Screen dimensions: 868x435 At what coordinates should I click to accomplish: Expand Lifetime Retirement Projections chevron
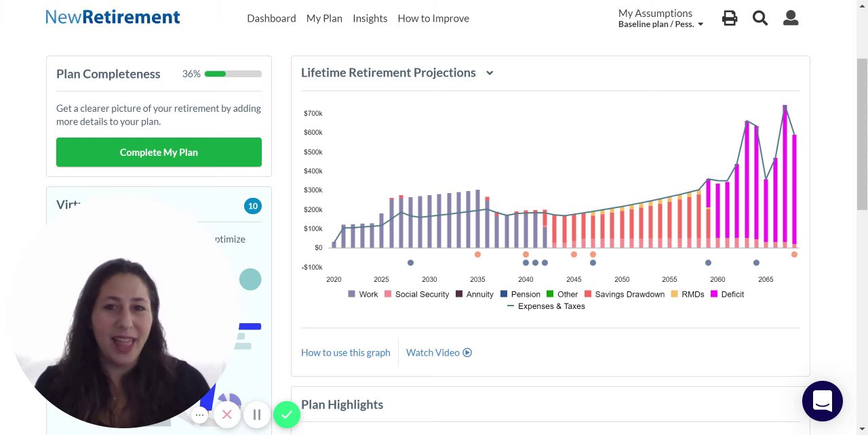click(490, 73)
